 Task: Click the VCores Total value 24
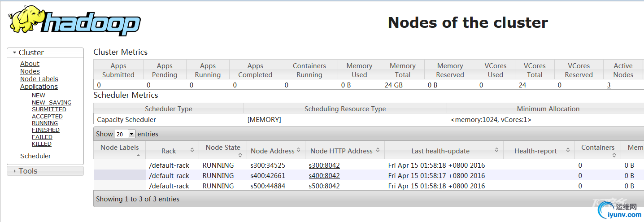522,85
